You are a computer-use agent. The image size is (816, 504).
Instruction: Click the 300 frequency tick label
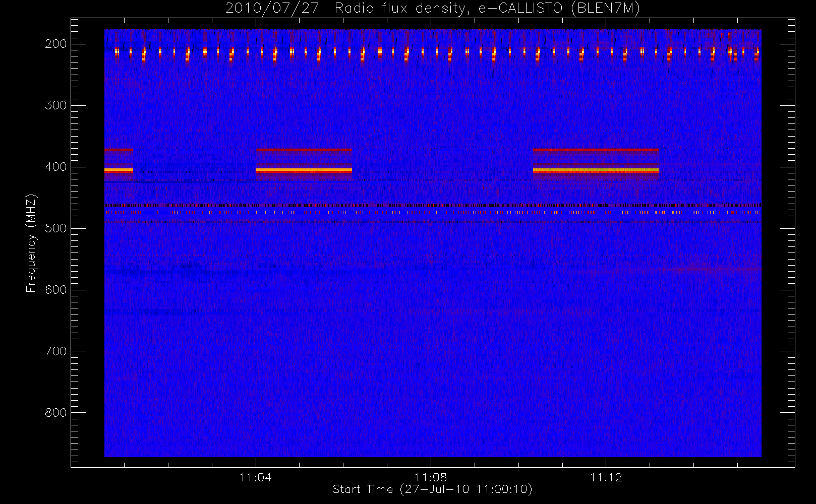(x=56, y=105)
